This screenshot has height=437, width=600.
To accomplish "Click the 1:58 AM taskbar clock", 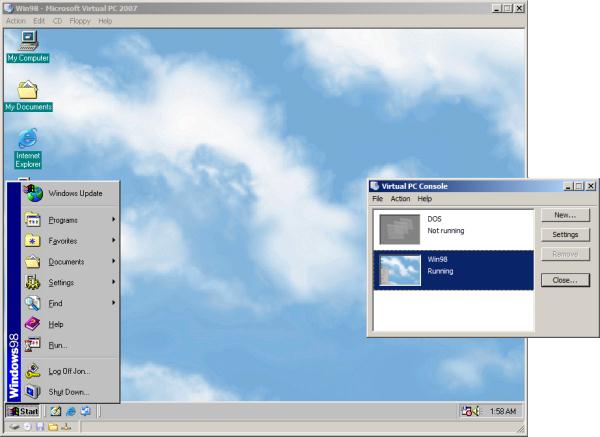I will click(503, 411).
